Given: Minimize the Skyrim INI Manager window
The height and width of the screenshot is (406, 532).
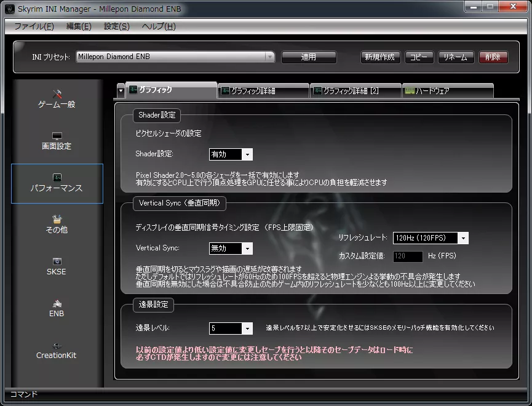Looking at the screenshot, I should pos(474,6).
